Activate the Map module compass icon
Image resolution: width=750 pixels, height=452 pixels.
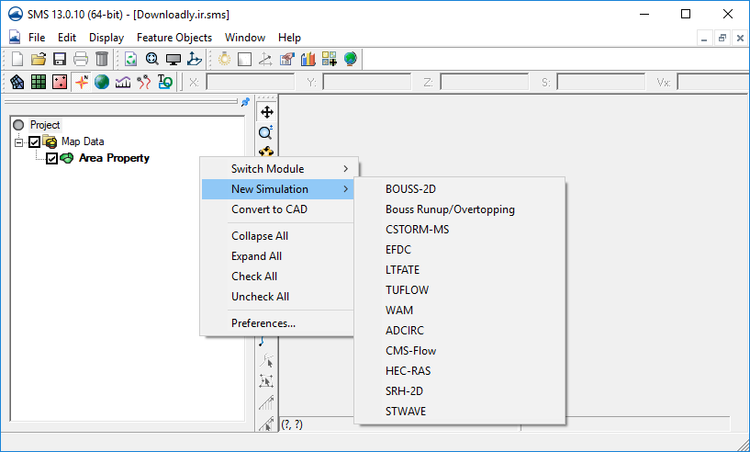click(80, 82)
